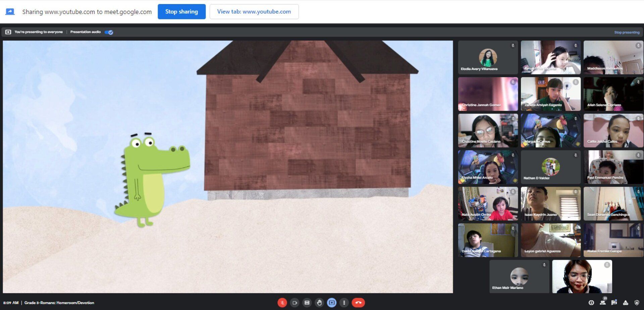Click the Stop sharing button
The height and width of the screenshot is (310, 644).
181,12
